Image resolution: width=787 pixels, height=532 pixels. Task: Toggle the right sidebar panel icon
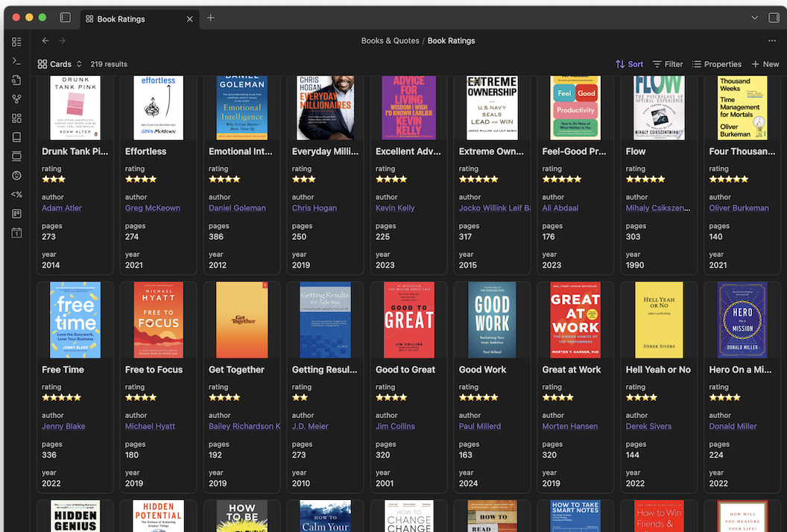coord(774,18)
